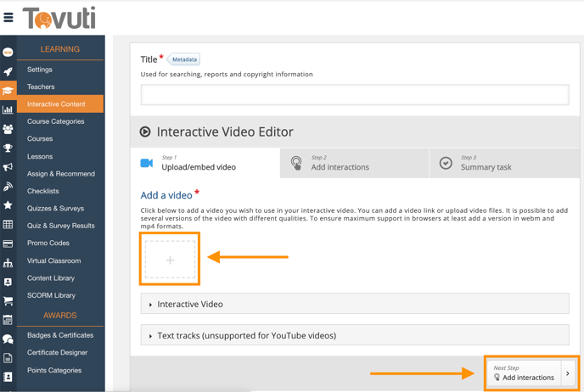Switch to Step 3 Summary task tab
The image size is (584, 392).
486,163
